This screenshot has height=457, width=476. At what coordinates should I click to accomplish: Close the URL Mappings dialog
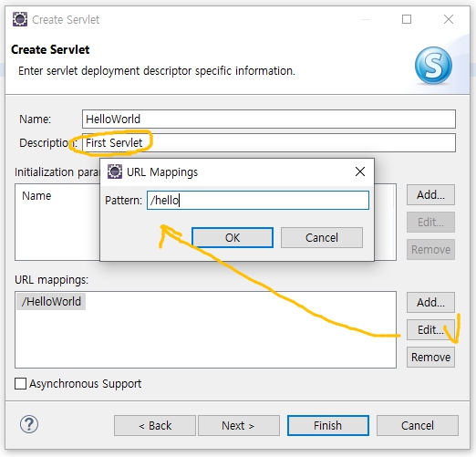point(360,171)
